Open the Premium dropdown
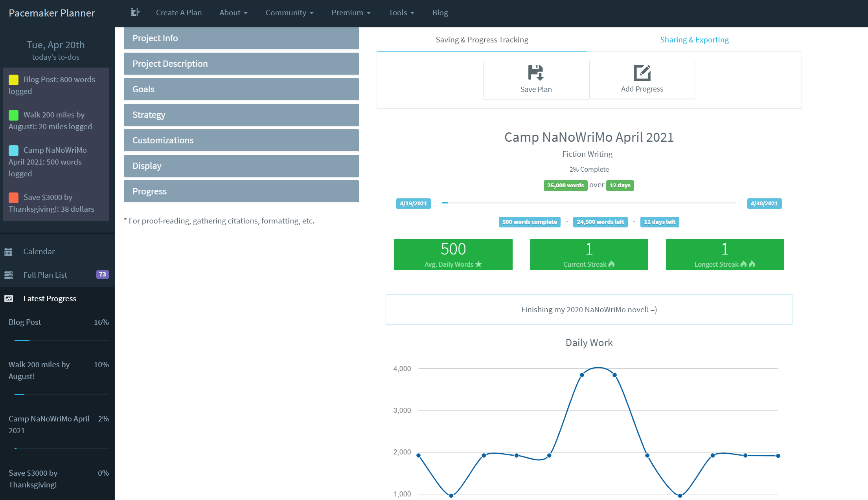Image resolution: width=868 pixels, height=500 pixels. click(350, 12)
